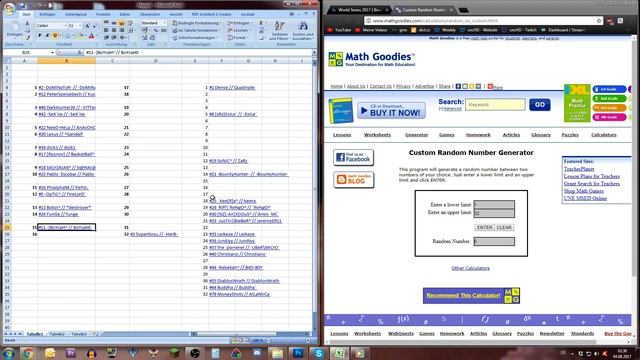
Task: Open the Meine Videos bookmark
Action: [x=371, y=30]
